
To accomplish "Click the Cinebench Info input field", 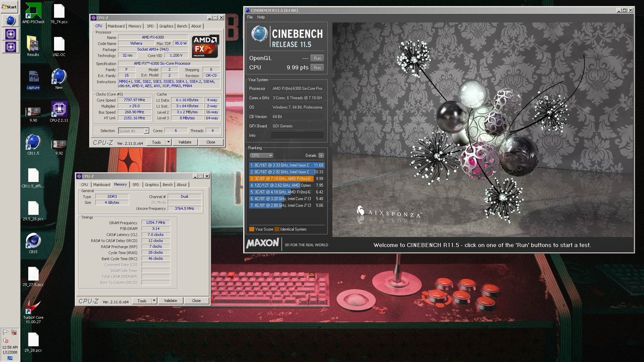I will [298, 135].
